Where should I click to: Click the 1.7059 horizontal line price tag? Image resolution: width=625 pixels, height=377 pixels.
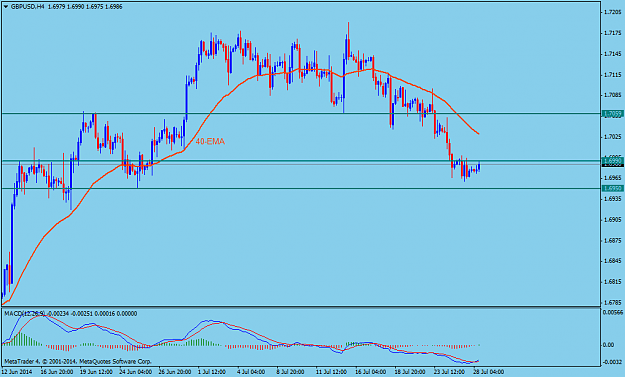(612, 114)
